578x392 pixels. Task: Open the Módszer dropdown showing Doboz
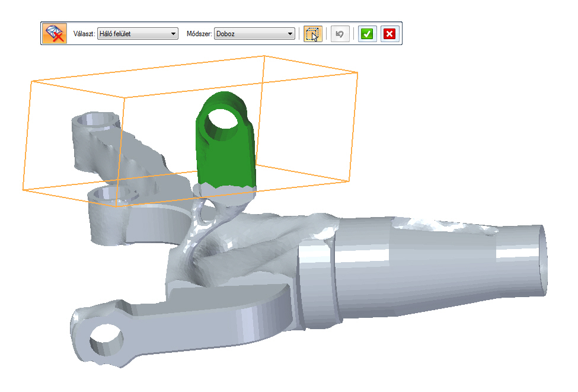coord(254,34)
